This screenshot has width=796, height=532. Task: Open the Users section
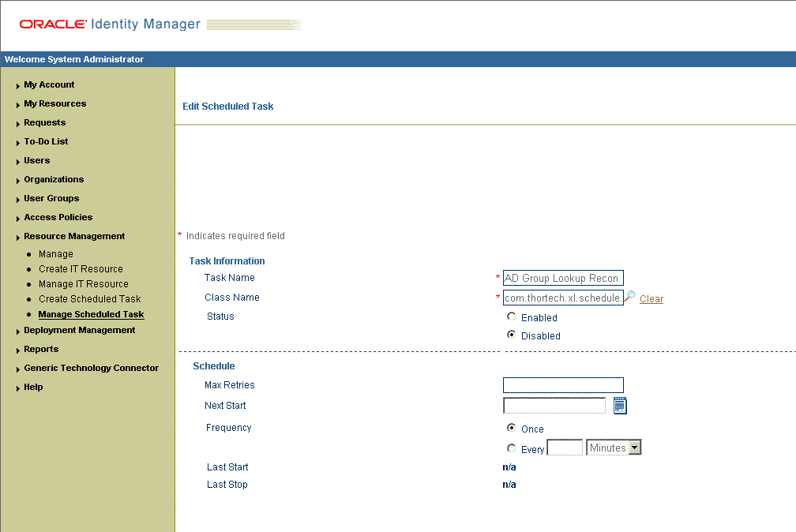point(36,160)
